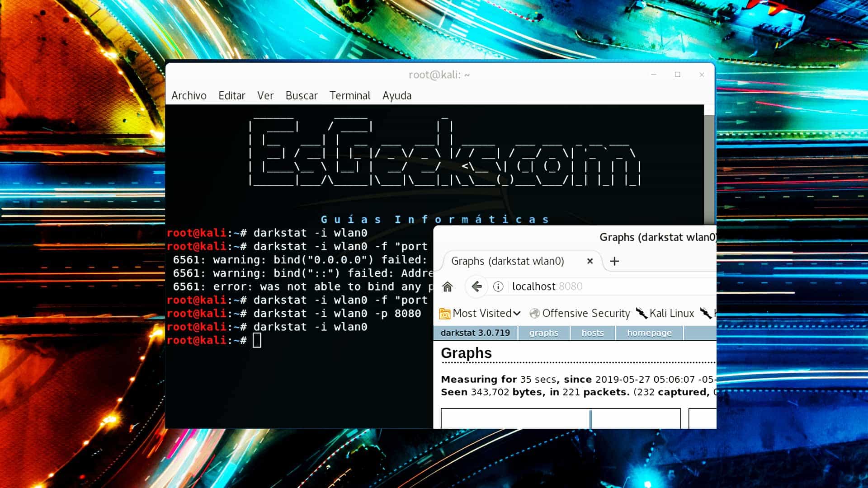Image resolution: width=868 pixels, height=488 pixels.
Task: Click the address bar showing localhost:8080
Action: [x=547, y=286]
